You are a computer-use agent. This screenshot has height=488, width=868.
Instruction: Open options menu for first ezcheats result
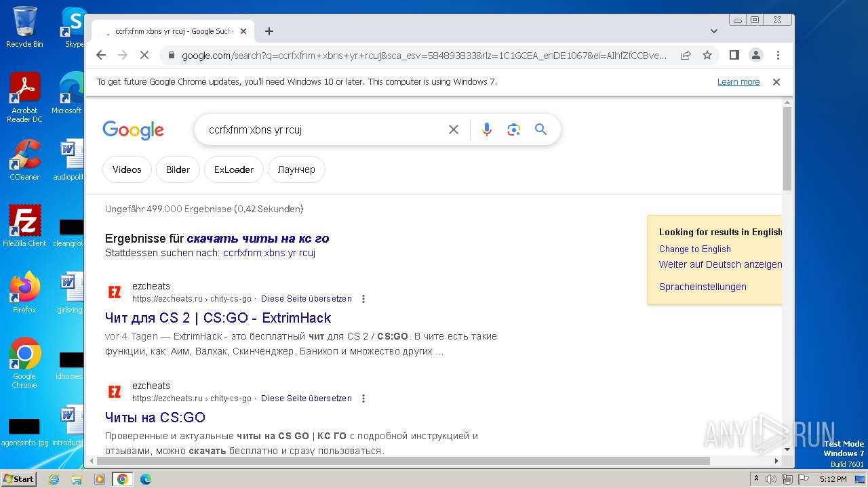(363, 299)
